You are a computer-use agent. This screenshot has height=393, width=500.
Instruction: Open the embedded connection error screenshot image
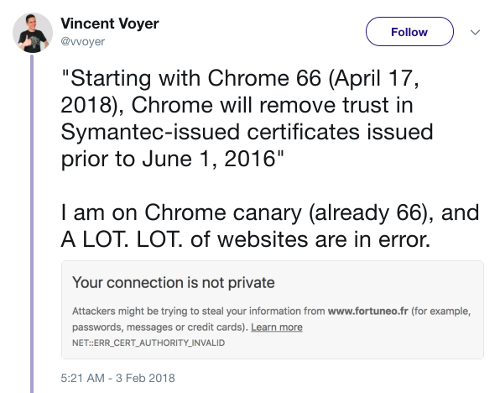(272, 310)
